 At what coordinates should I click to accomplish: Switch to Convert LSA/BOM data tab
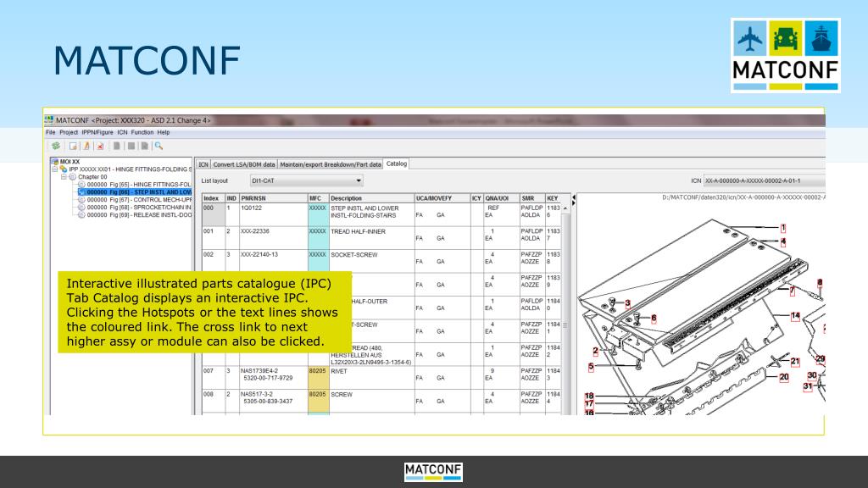(x=243, y=164)
